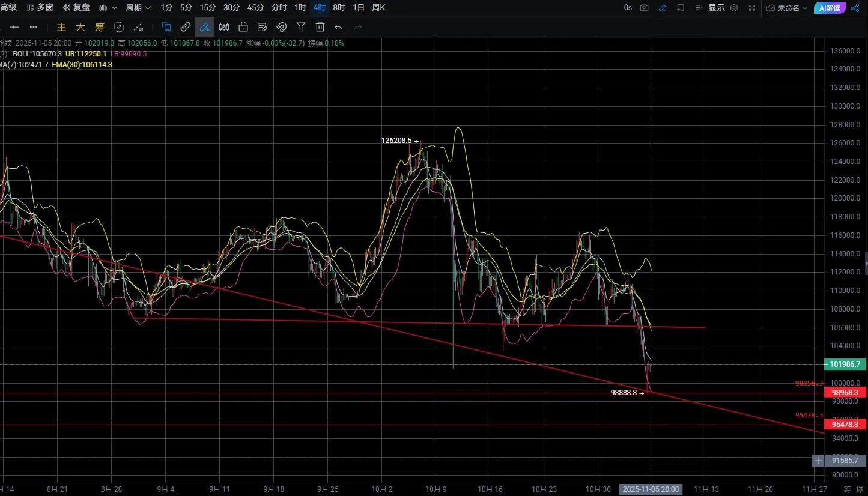Undo the last drawing action

click(x=339, y=27)
